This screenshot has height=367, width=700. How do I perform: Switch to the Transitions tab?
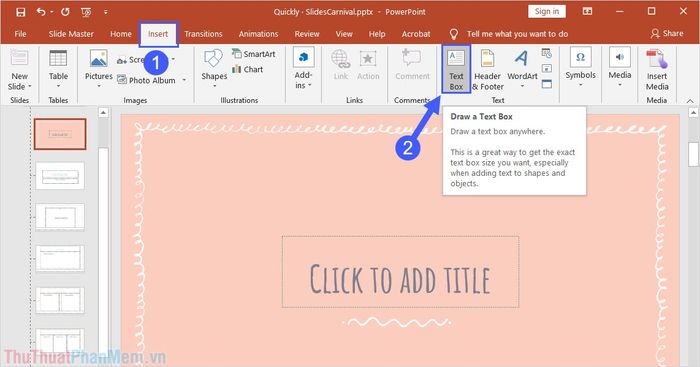point(203,34)
